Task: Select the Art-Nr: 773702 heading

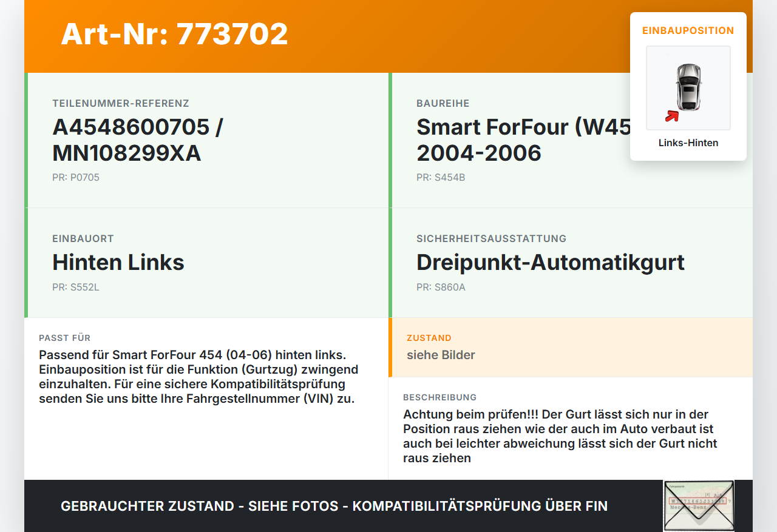Action: point(174,34)
